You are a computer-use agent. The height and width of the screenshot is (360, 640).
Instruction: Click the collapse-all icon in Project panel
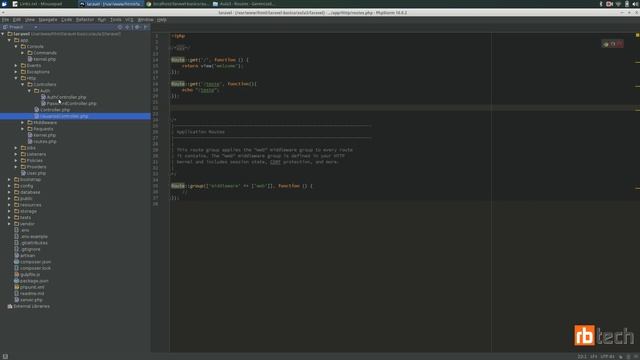127,27
